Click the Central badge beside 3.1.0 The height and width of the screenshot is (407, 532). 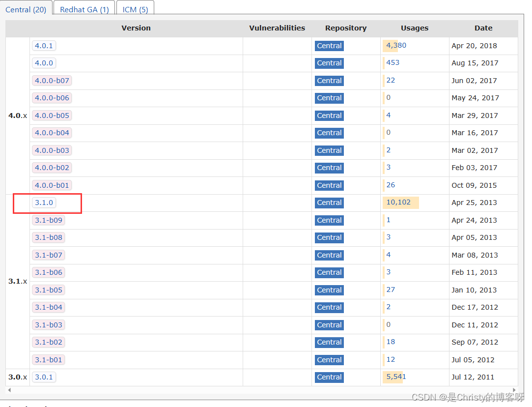pos(329,203)
